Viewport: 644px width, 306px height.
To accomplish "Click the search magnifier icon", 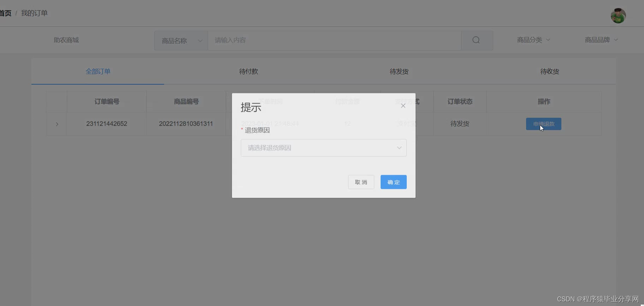I will pos(477,40).
